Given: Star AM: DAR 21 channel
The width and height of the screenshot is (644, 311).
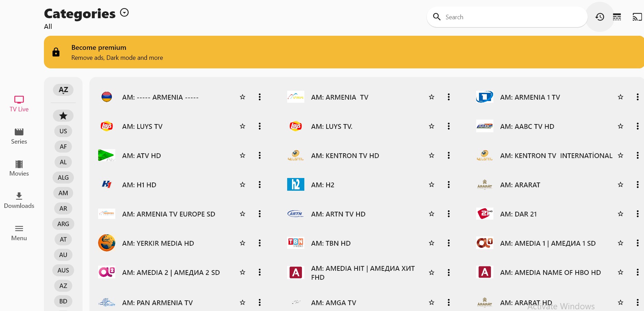Looking at the screenshot, I should click(621, 214).
